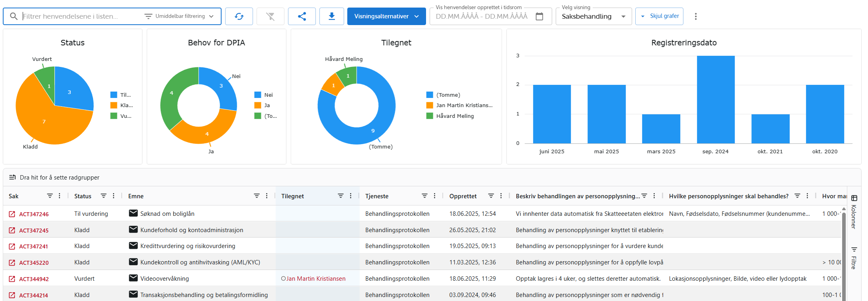Screen dimensions: 868x301
Task: Click the Skjul grafer button
Action: (659, 16)
